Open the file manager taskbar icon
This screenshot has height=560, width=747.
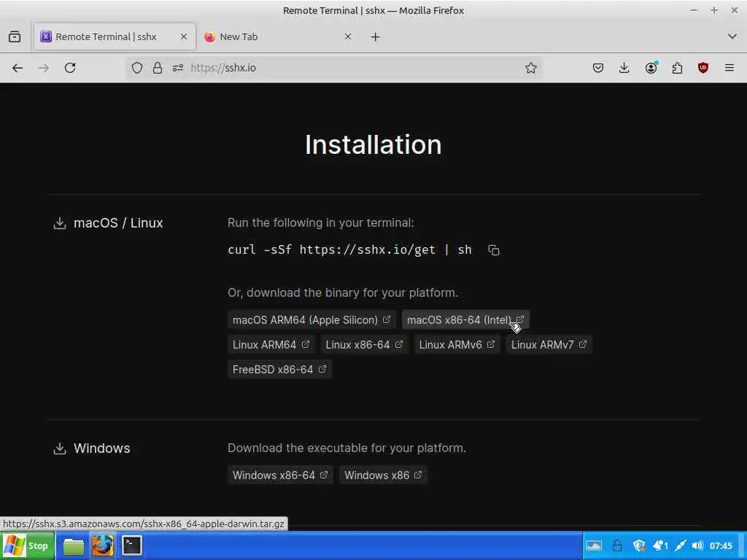(74, 546)
